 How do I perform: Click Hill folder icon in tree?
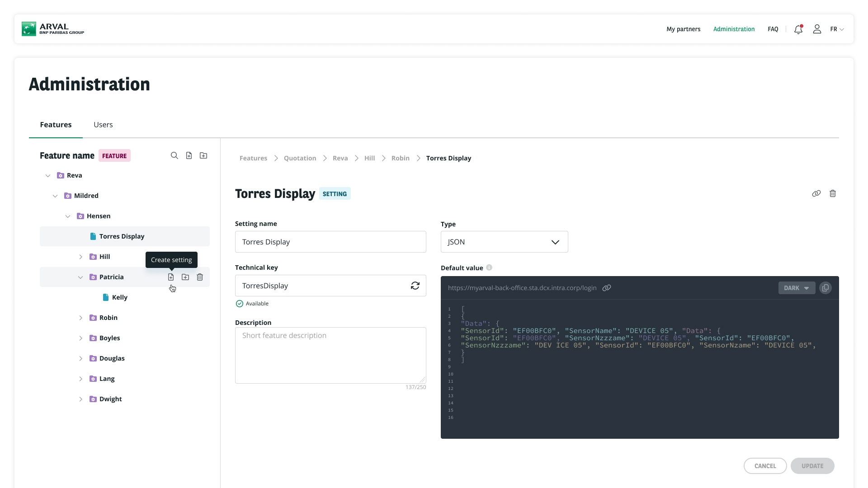coord(93,257)
